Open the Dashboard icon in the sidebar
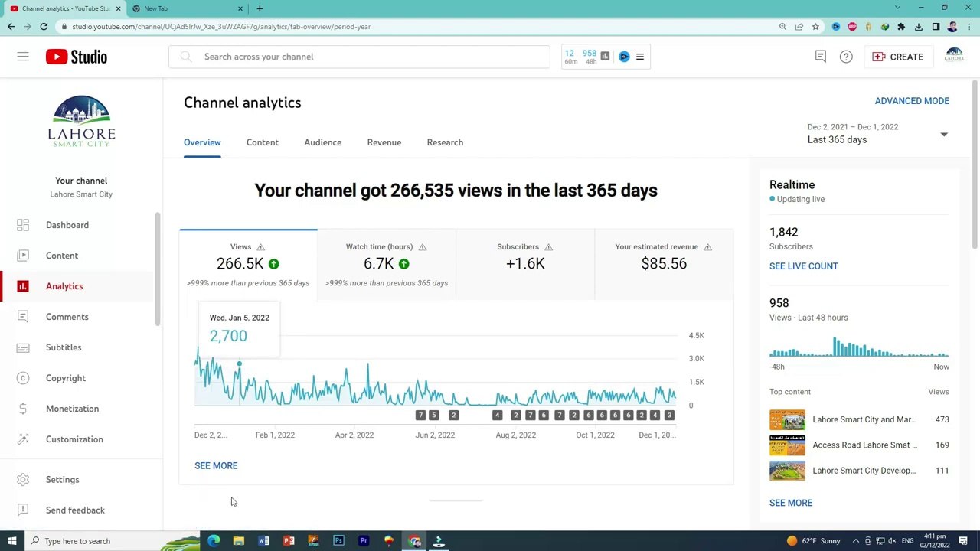Image resolution: width=980 pixels, height=551 pixels. point(23,225)
